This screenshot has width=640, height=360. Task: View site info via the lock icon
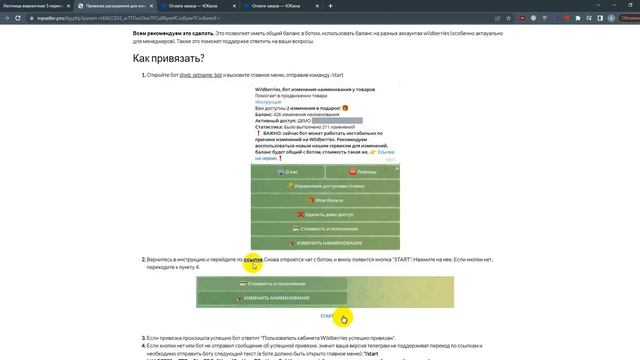coord(31,18)
